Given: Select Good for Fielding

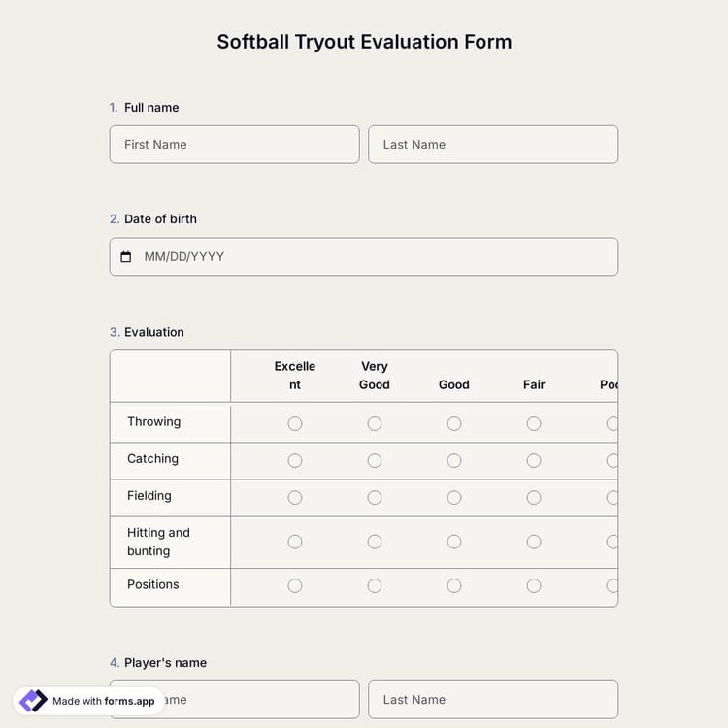Looking at the screenshot, I should [454, 497].
